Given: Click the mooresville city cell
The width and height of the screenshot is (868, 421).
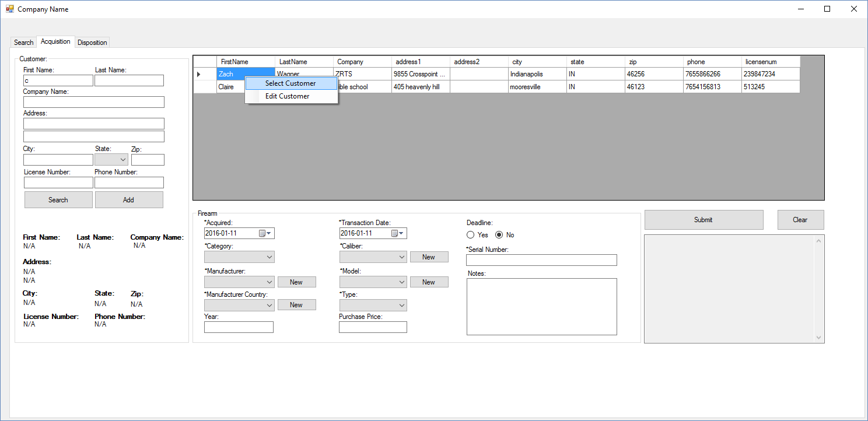Looking at the screenshot, I should coord(537,87).
